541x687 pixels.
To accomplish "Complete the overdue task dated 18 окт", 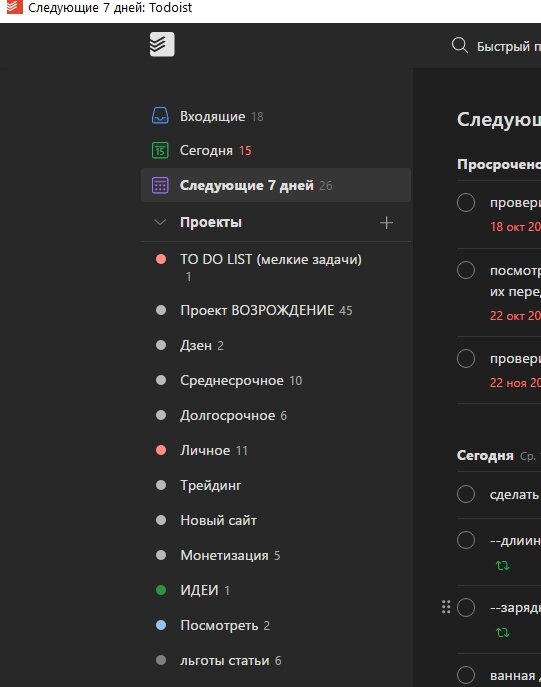I will click(466, 202).
